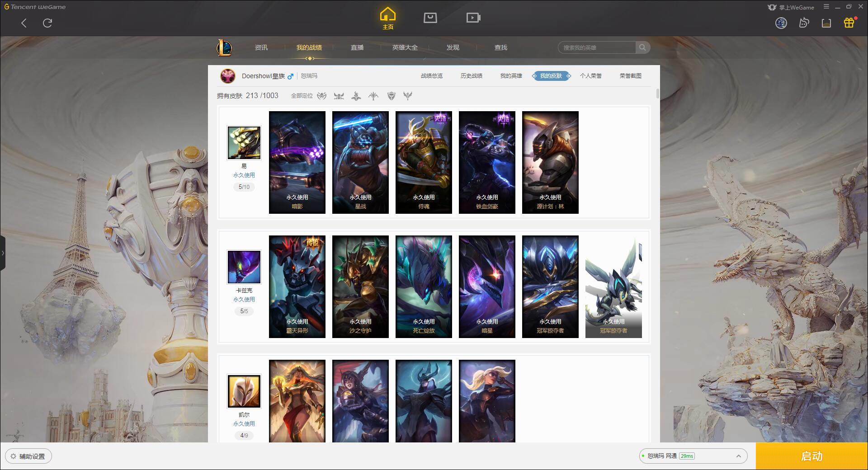Viewport: 868px width, 470px height.
Task: Open 辅助设置 settings button
Action: click(x=28, y=456)
